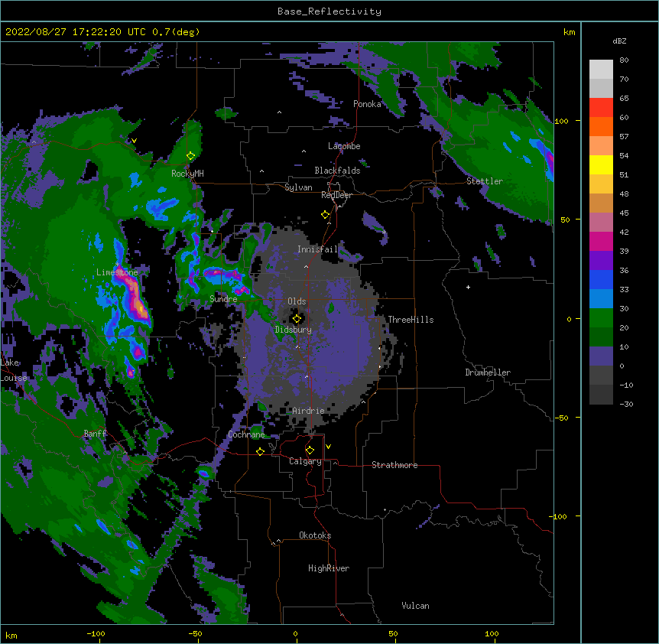Select the -50 km tick label on vertical axis

coord(561,418)
